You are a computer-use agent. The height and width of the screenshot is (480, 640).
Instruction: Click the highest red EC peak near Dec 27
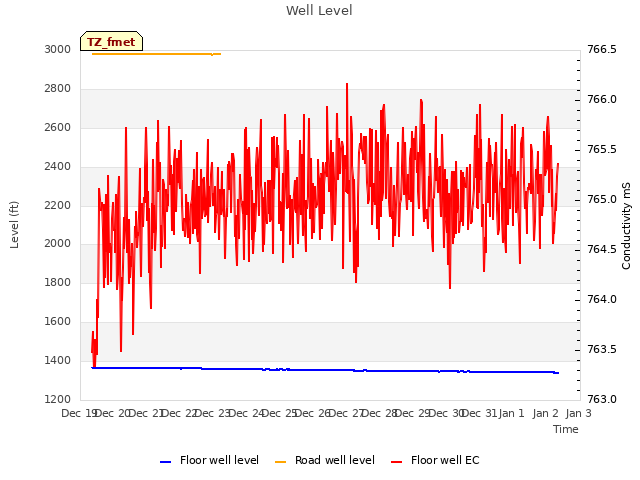click(x=347, y=85)
